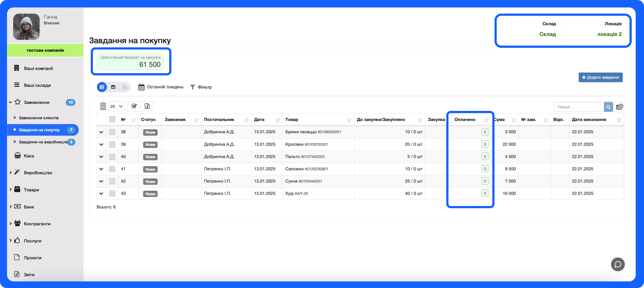Click the Додати завдання button
Viewport: 644px width, 288px height.
point(600,78)
